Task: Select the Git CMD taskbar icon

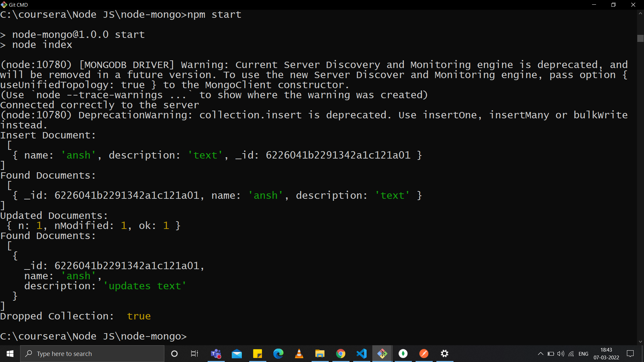Action: 382,354
